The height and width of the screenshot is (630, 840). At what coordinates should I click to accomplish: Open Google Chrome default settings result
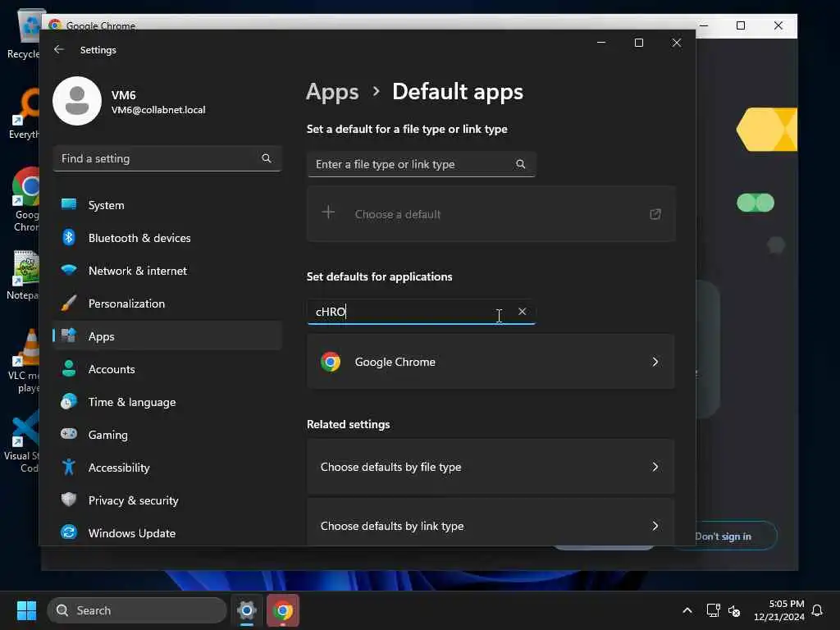click(x=491, y=362)
